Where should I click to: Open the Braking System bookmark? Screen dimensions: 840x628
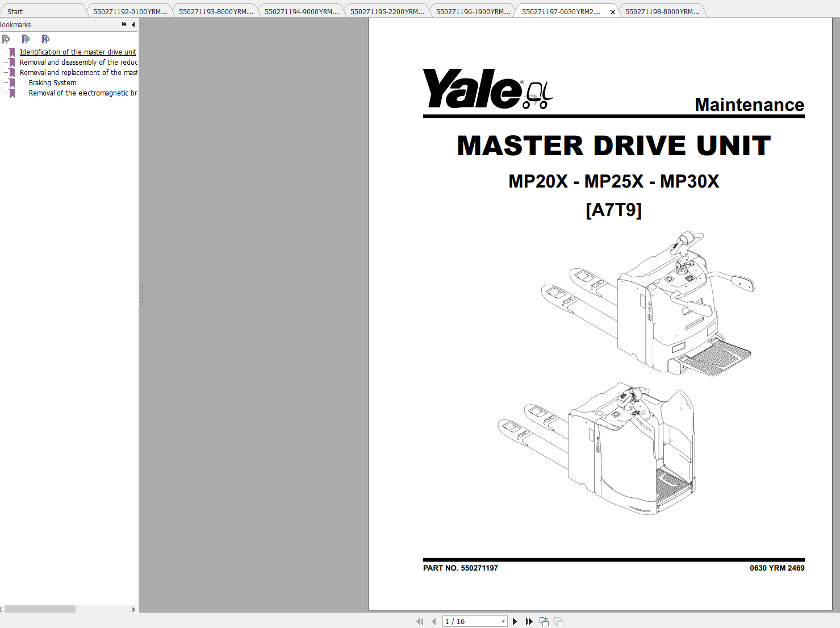(x=52, y=82)
